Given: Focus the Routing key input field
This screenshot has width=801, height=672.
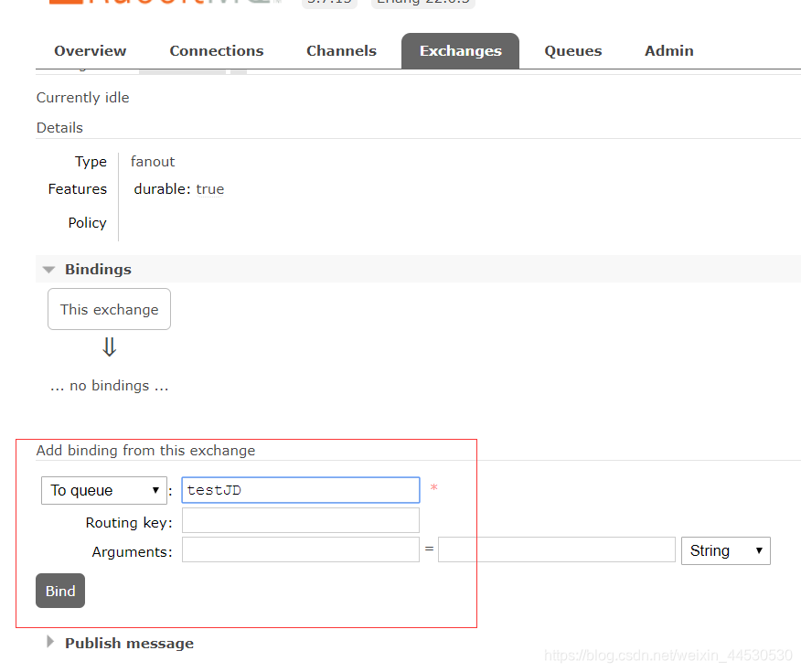Looking at the screenshot, I should coord(301,520).
